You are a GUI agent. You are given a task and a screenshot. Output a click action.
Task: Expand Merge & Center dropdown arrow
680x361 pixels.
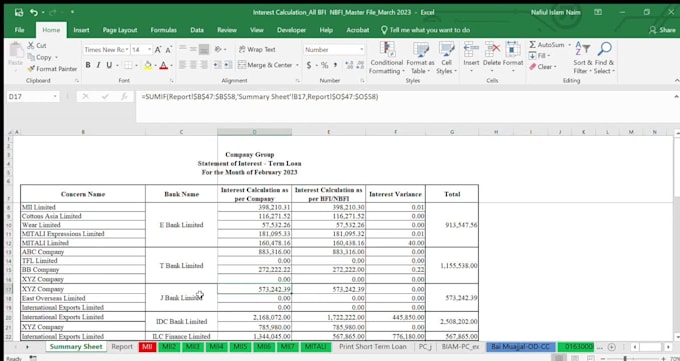(298, 65)
